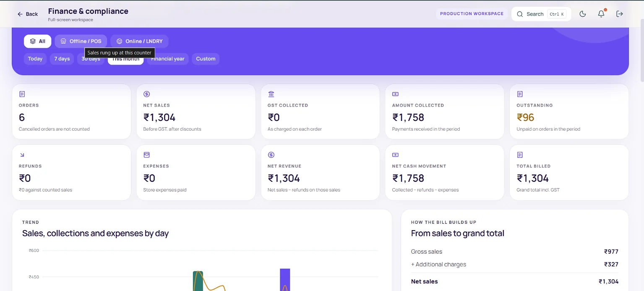Viewport: 644px width, 291px height.
Task: Click the Amount Collected cash icon
Action: [x=395, y=94]
